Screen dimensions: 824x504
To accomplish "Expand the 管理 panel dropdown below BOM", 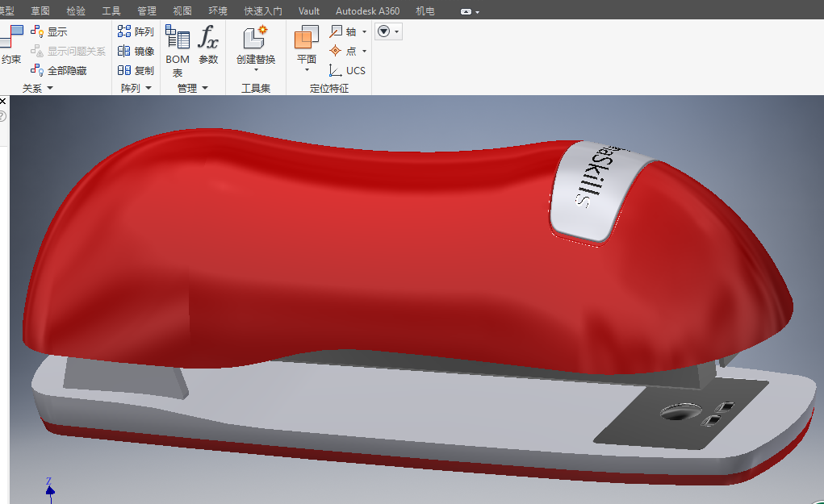I will 204,88.
